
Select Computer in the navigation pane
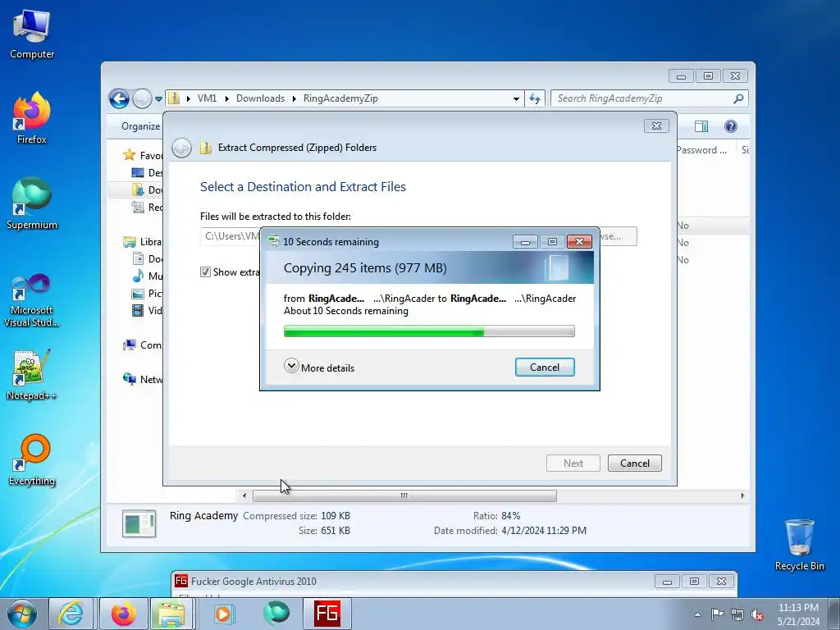(x=143, y=345)
